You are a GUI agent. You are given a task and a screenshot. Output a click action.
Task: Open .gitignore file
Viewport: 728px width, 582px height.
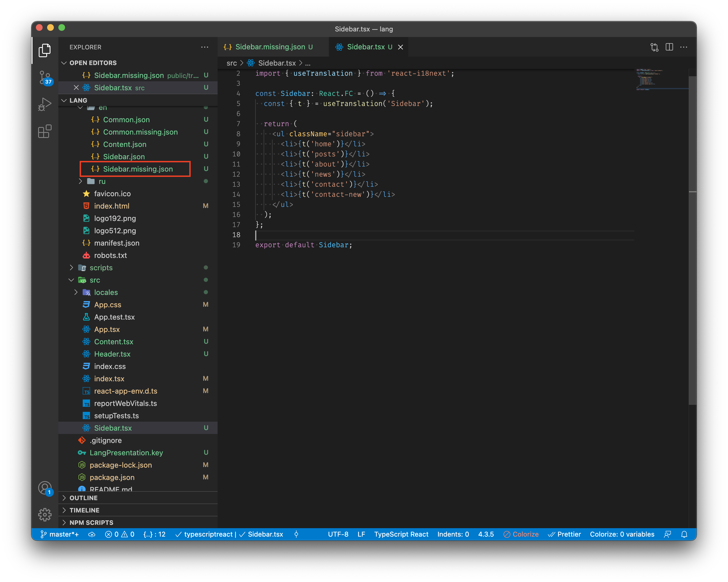(x=138, y=440)
